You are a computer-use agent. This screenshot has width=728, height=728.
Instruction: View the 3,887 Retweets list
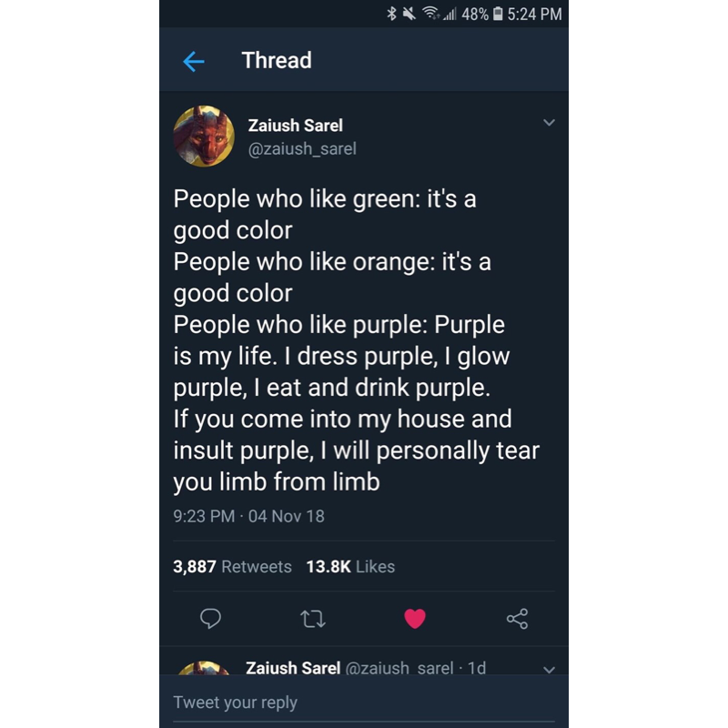[x=232, y=566]
